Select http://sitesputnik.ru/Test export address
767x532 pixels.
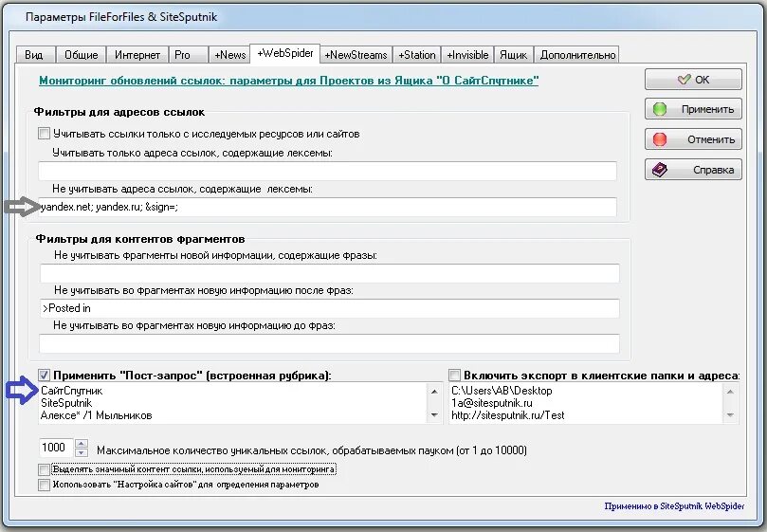pos(508,415)
